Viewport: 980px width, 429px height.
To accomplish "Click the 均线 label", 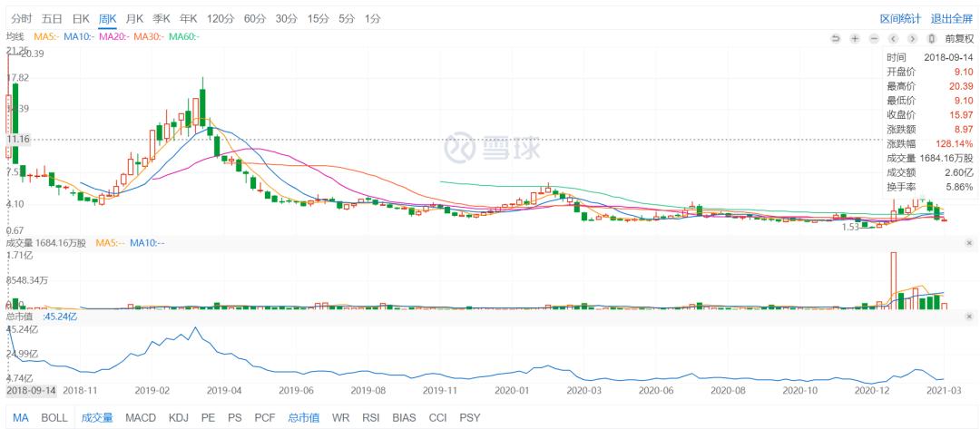I will tap(15, 37).
